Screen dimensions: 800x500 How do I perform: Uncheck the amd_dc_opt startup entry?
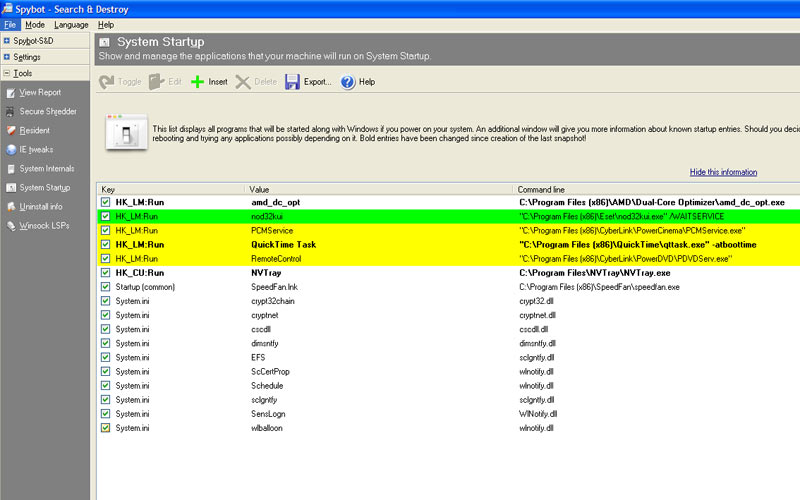tap(106, 202)
